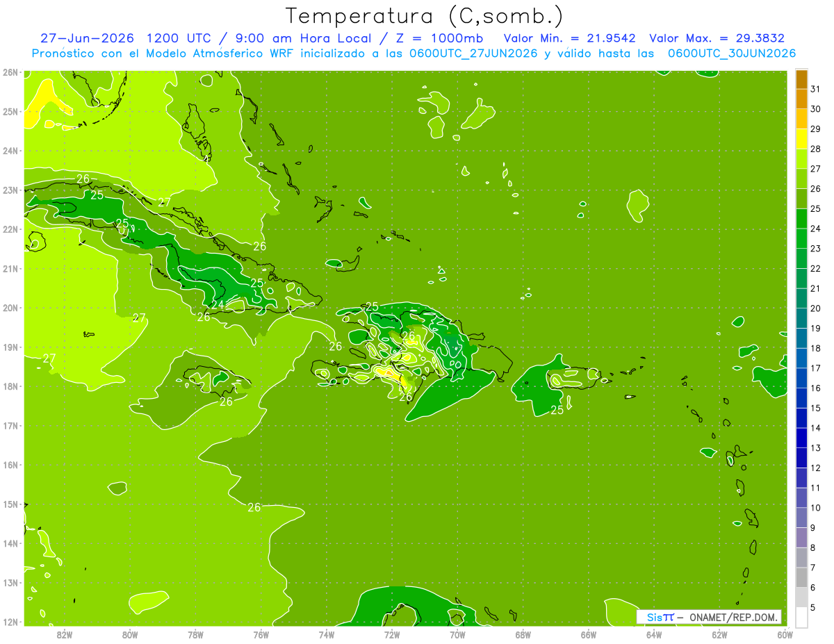Pick the yellow swatch between 28 and 29
Screen dimensions: 834x644
click(801, 139)
